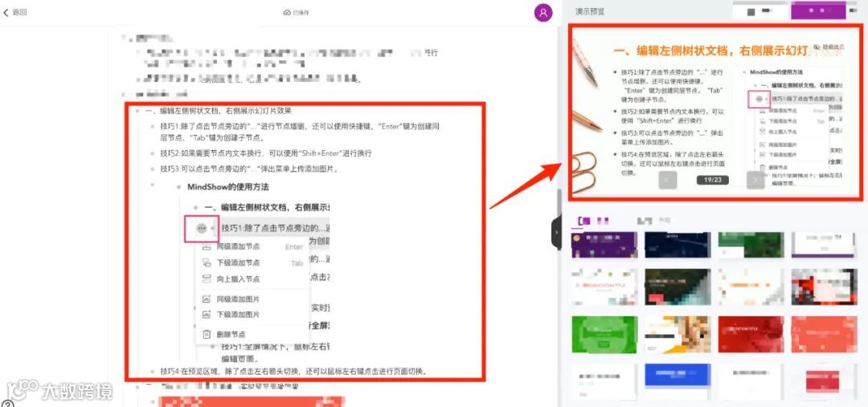Click the bullet dot before the outline's 技巧4 line
This screenshot has width=868, height=407.
point(154,371)
